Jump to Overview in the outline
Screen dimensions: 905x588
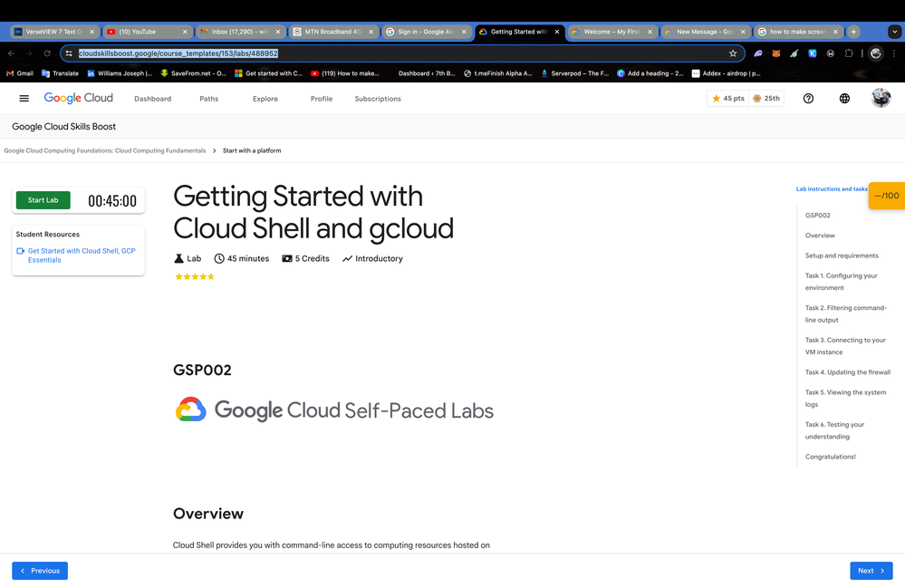(820, 236)
